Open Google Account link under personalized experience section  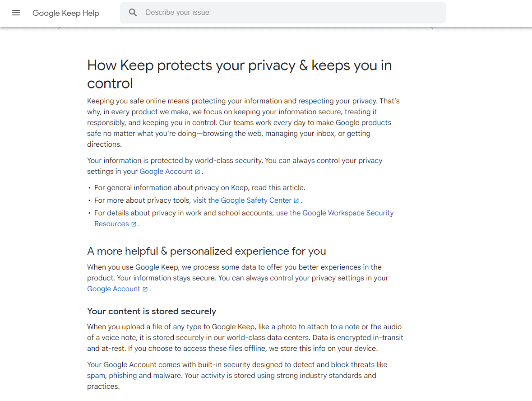point(114,289)
